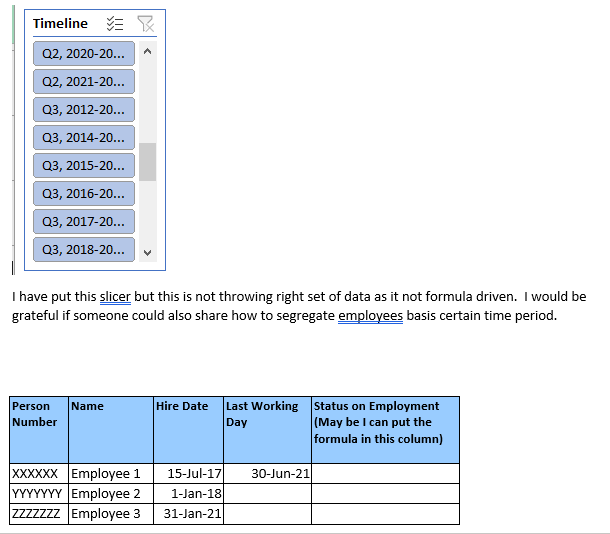
Task: Select the Hire Date header cell
Action: point(189,430)
